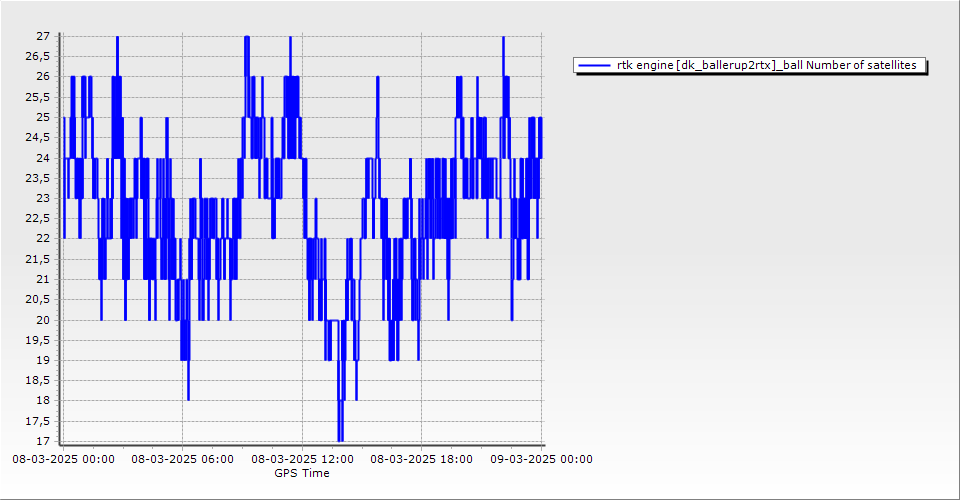Click the 24 y-axis label
The height and width of the screenshot is (500, 960).
point(43,158)
